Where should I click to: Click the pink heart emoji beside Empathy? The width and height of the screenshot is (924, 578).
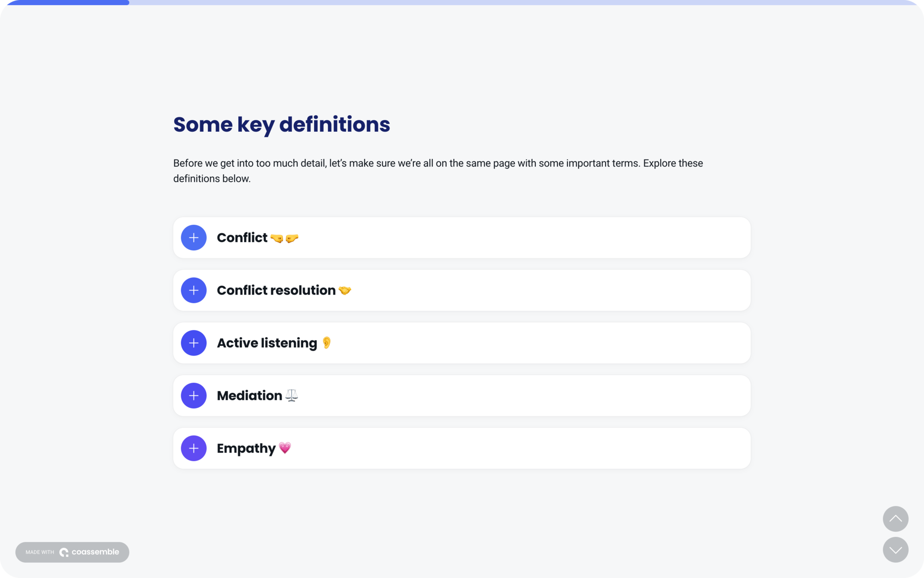pyautogui.click(x=285, y=448)
